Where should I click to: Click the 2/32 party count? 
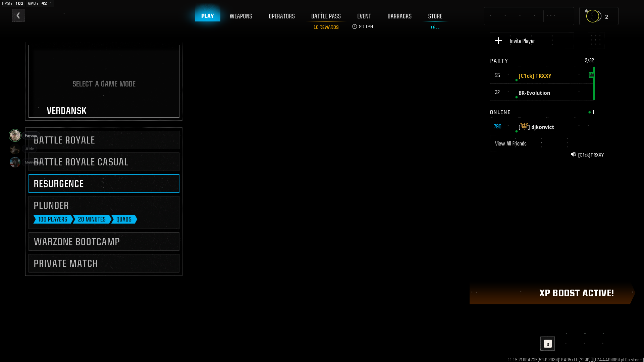(589, 60)
